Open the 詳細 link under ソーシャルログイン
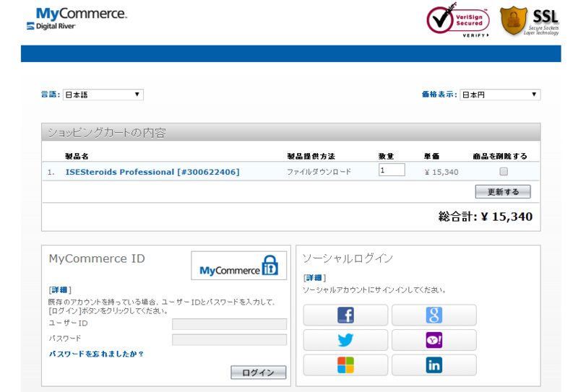Image resolution: width=578 pixels, height=392 pixels. tap(314, 278)
